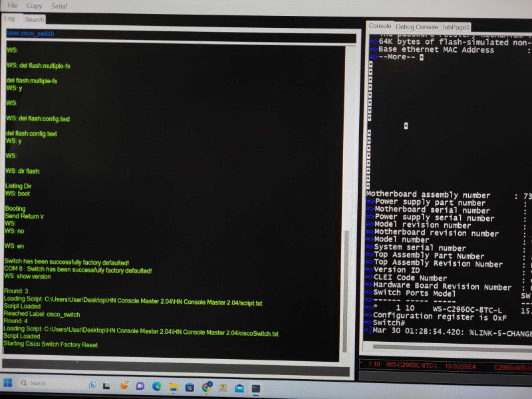Open File Explorer from the taskbar
Screen dimensions: 532x399
[174, 387]
